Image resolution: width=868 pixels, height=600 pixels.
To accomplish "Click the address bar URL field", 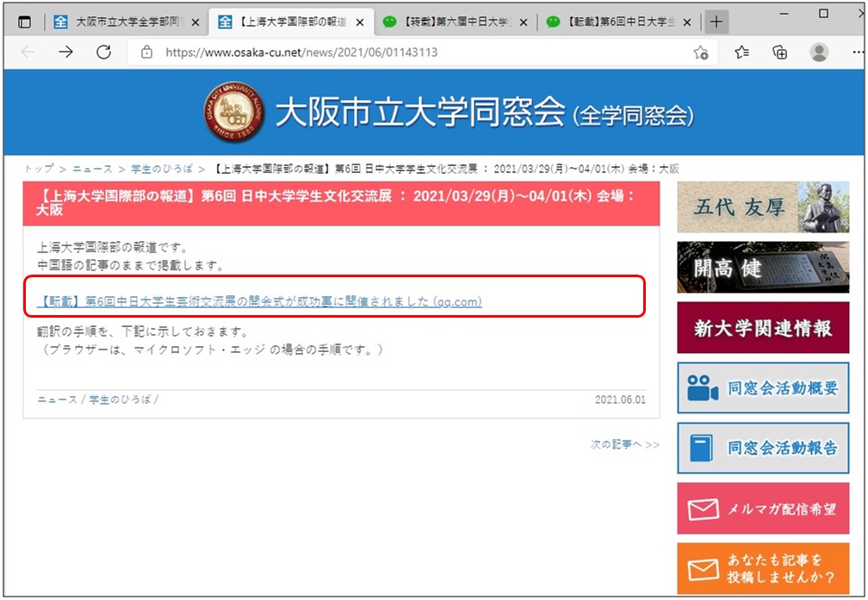I will 413,53.
